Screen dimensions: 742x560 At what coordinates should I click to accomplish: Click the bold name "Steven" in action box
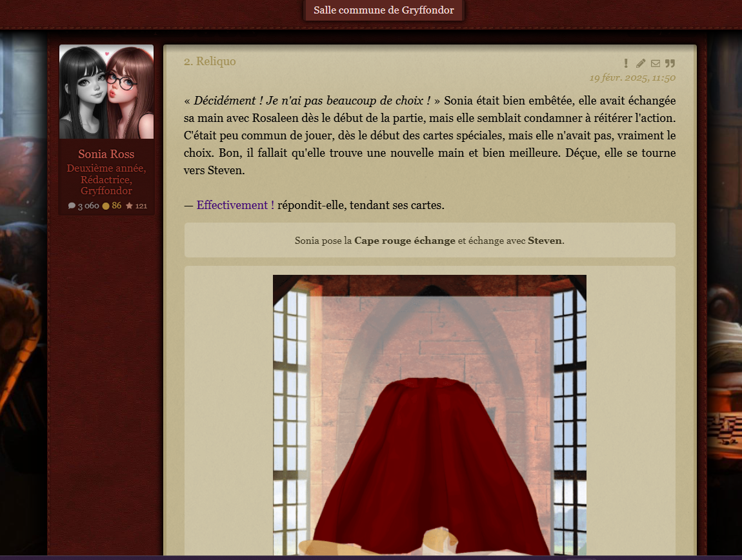pos(545,241)
